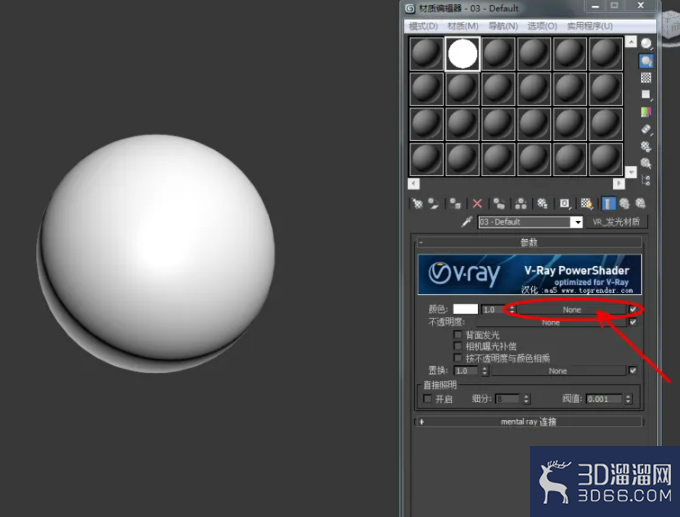Click the 阀值 spinner arrows

[628, 399]
